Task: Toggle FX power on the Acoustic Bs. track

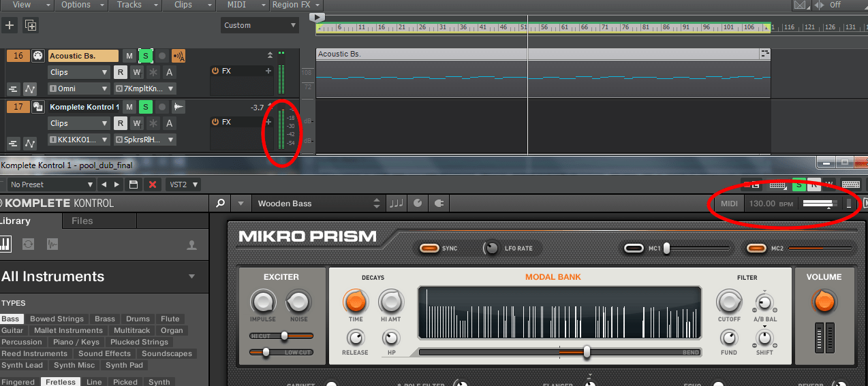Action: point(215,71)
